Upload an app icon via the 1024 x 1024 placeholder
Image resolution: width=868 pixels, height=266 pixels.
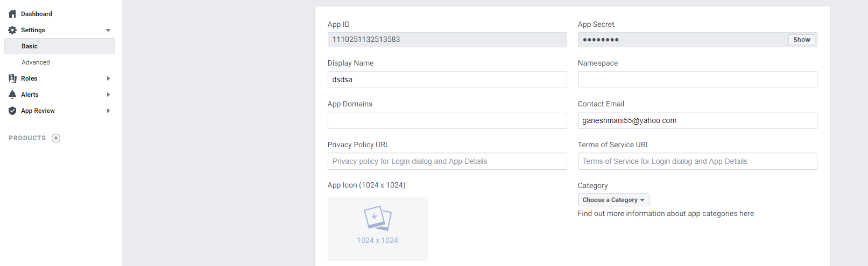[377, 228]
